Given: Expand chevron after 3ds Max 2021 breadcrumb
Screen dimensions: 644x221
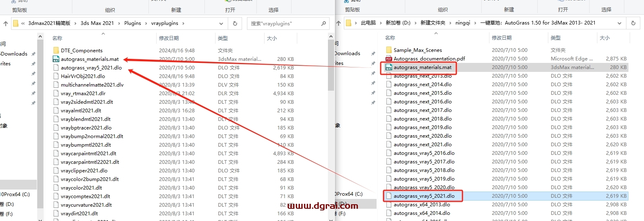Looking at the screenshot, I should click(x=119, y=23).
